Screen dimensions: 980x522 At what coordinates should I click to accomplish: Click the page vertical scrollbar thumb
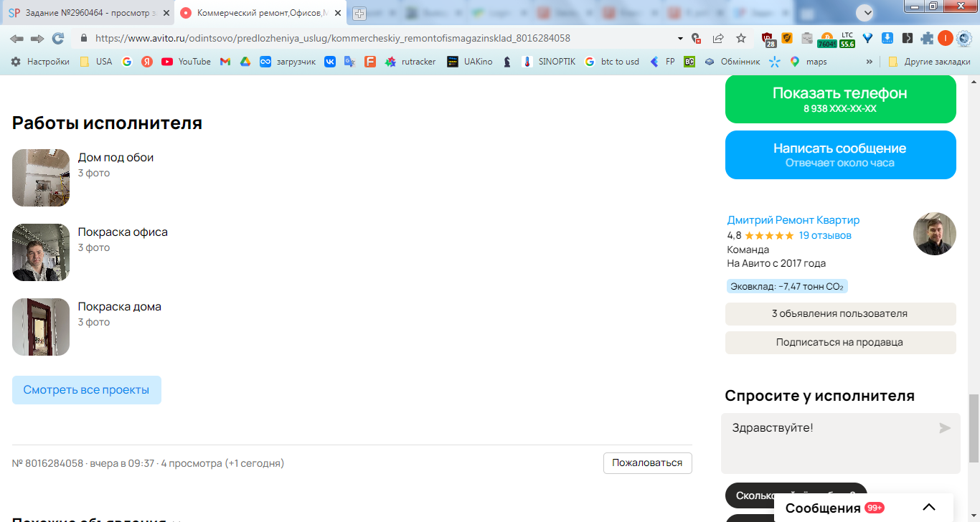pyautogui.click(x=974, y=428)
